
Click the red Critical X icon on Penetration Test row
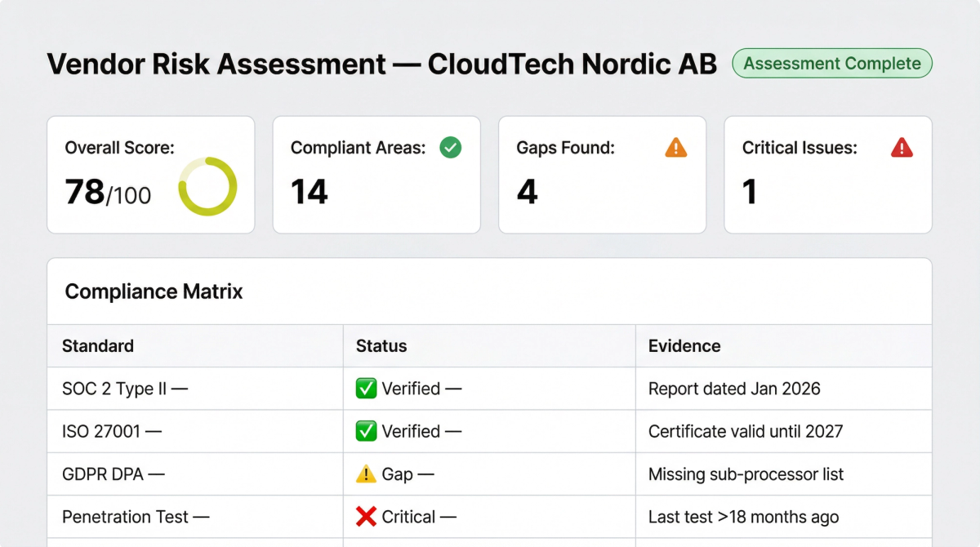coord(367,516)
